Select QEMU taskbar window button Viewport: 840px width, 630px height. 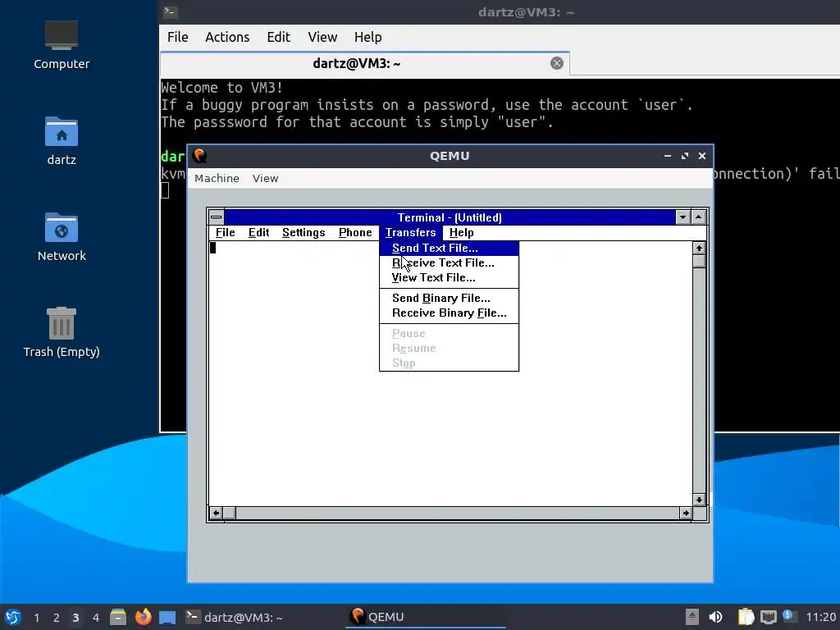(x=426, y=617)
